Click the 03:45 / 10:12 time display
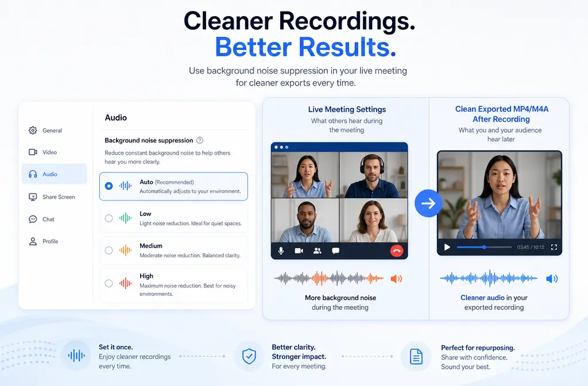Screen dimensions: 588x386 [x=531, y=247]
